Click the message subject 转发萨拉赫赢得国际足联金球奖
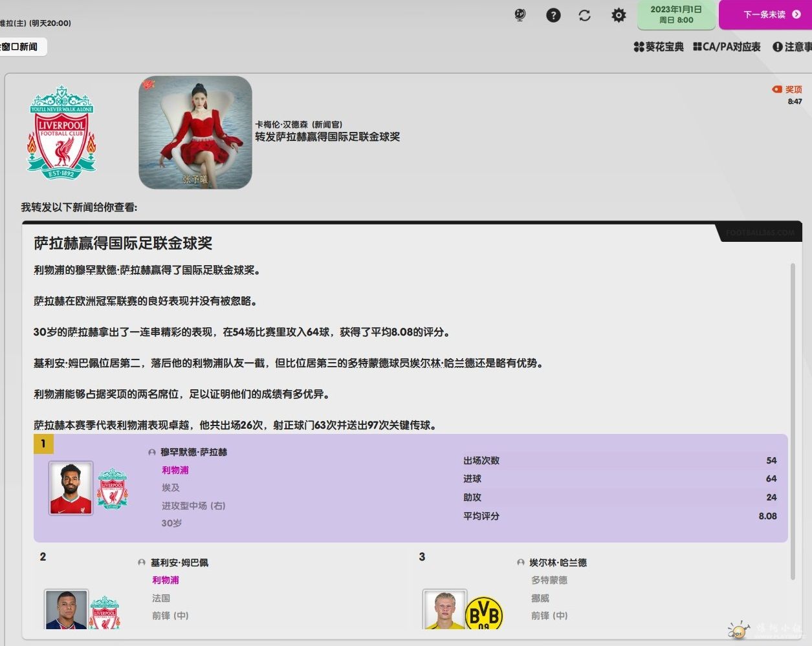This screenshot has width=812, height=646. (x=327, y=136)
